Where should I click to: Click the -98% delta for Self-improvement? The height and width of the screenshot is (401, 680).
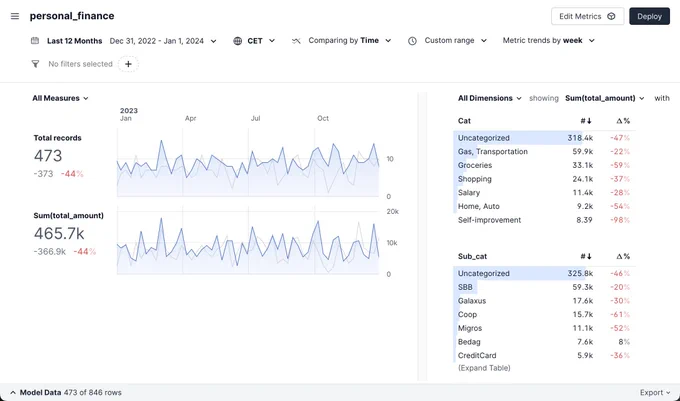pos(620,220)
